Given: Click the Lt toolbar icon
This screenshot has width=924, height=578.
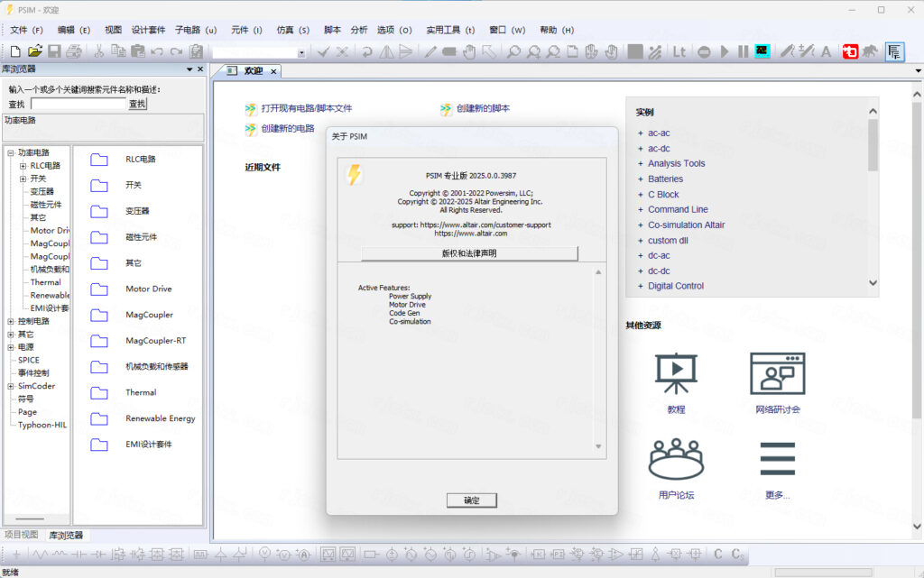Looking at the screenshot, I should 679,51.
